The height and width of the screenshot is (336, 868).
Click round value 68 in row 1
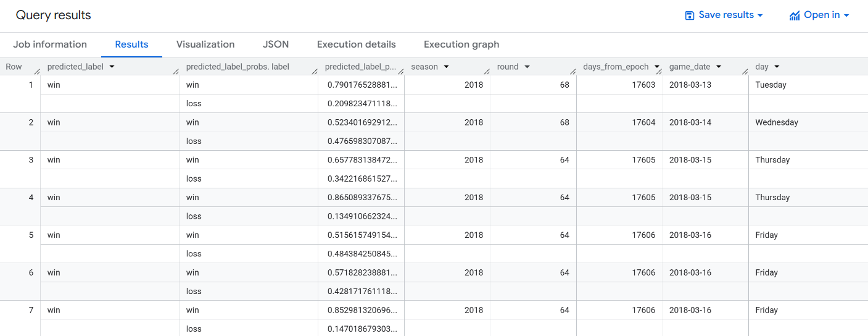point(564,85)
